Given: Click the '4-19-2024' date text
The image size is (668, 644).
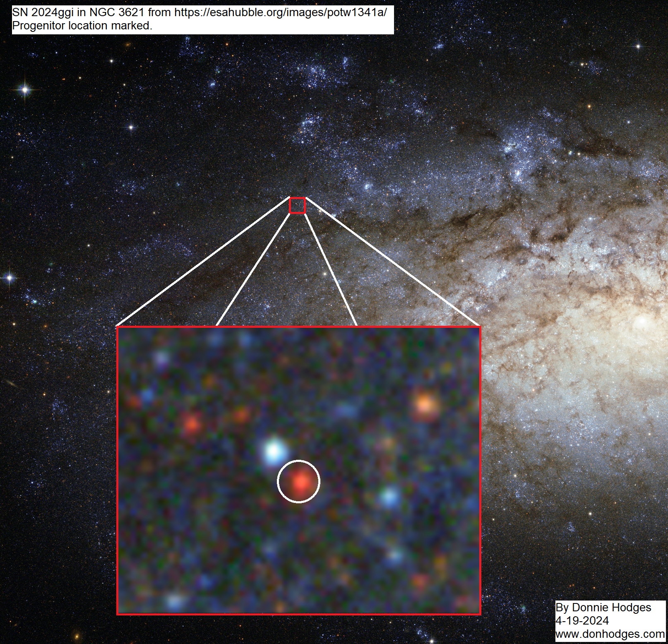Looking at the screenshot, I should [x=582, y=621].
